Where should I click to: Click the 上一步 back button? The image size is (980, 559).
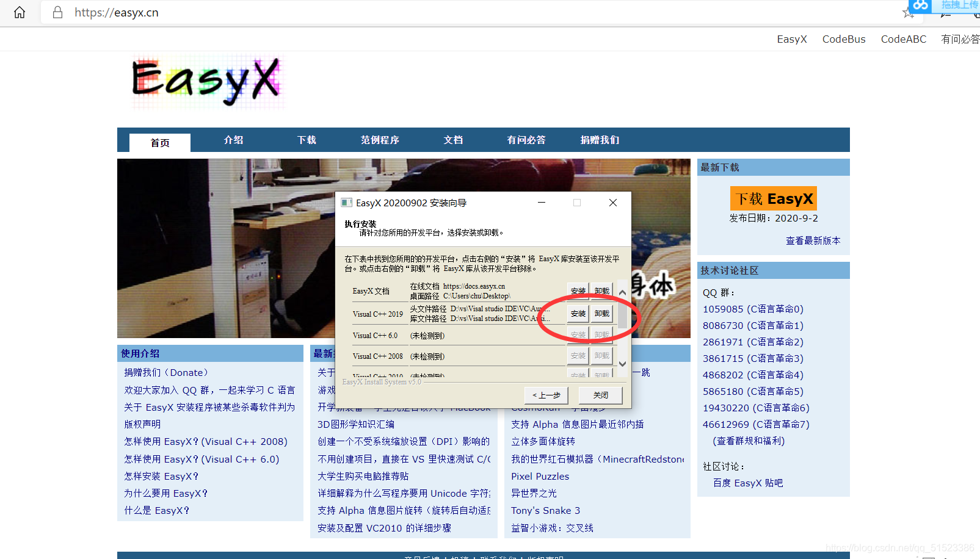point(546,395)
